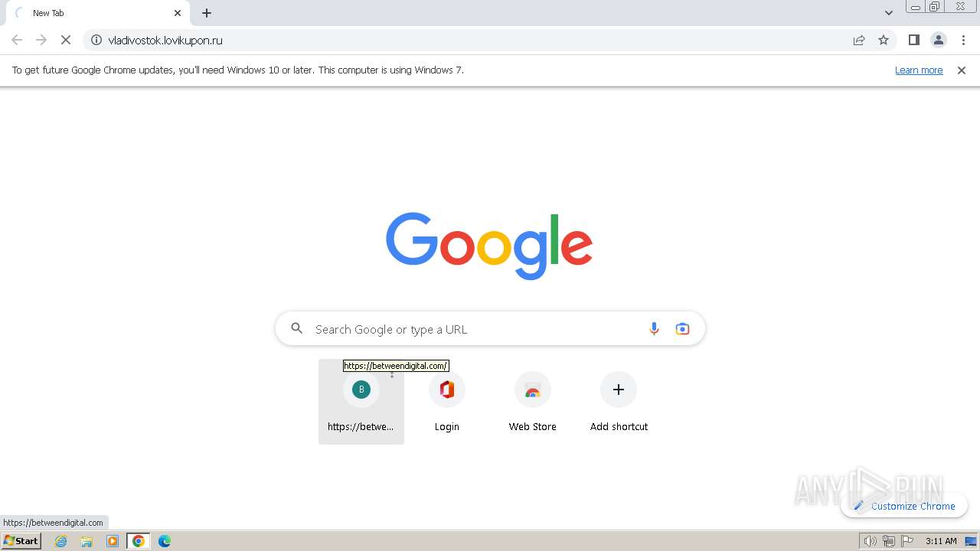Screen dimensions: 980x551
Task: Search by image with camera icon
Action: (x=682, y=329)
